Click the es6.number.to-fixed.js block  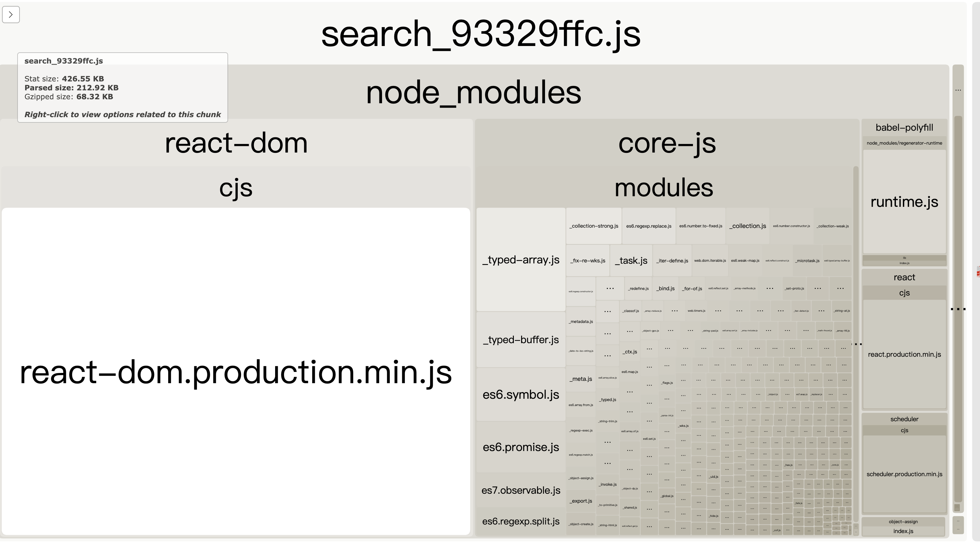tap(701, 226)
